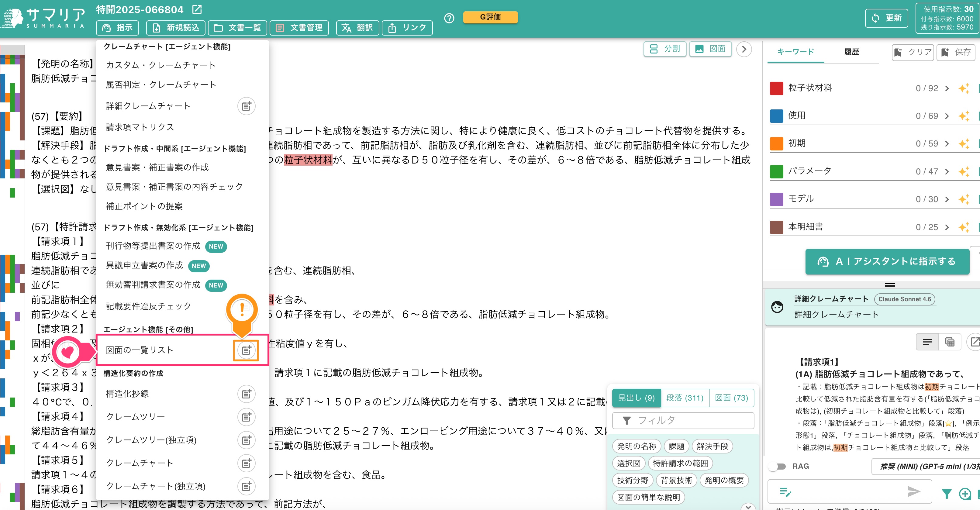Click the G評価 orange button

coord(490,17)
